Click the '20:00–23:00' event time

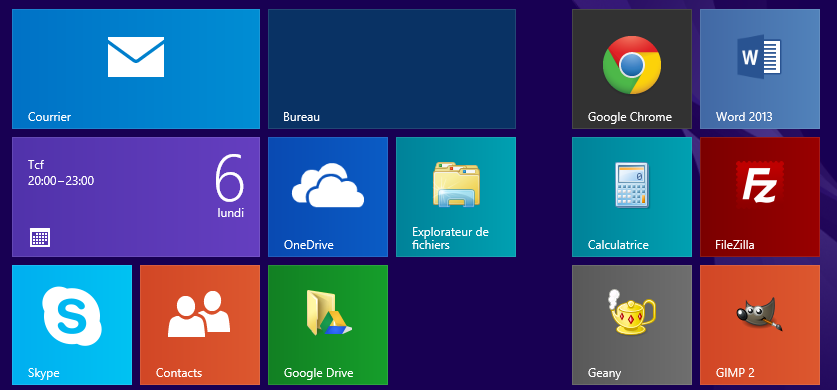tap(61, 181)
